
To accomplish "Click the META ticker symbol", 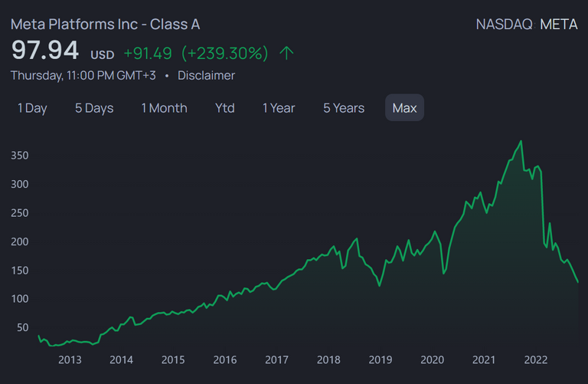I will pyautogui.click(x=559, y=25).
